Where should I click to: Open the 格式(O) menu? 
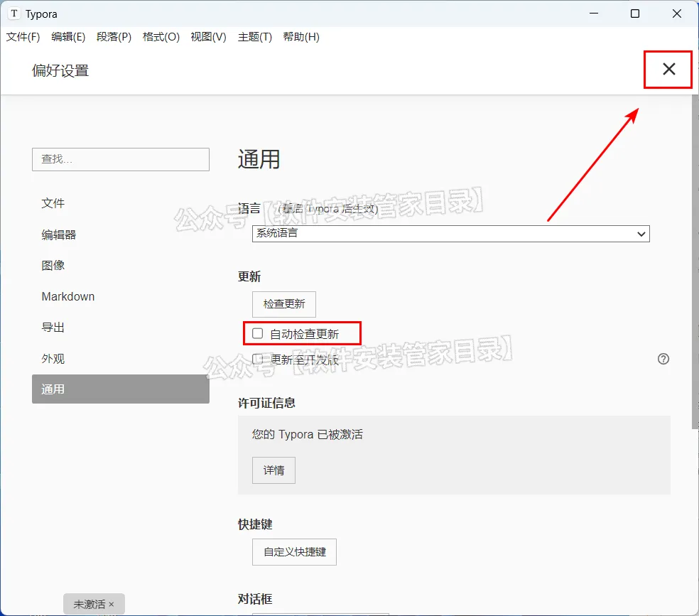(x=161, y=37)
